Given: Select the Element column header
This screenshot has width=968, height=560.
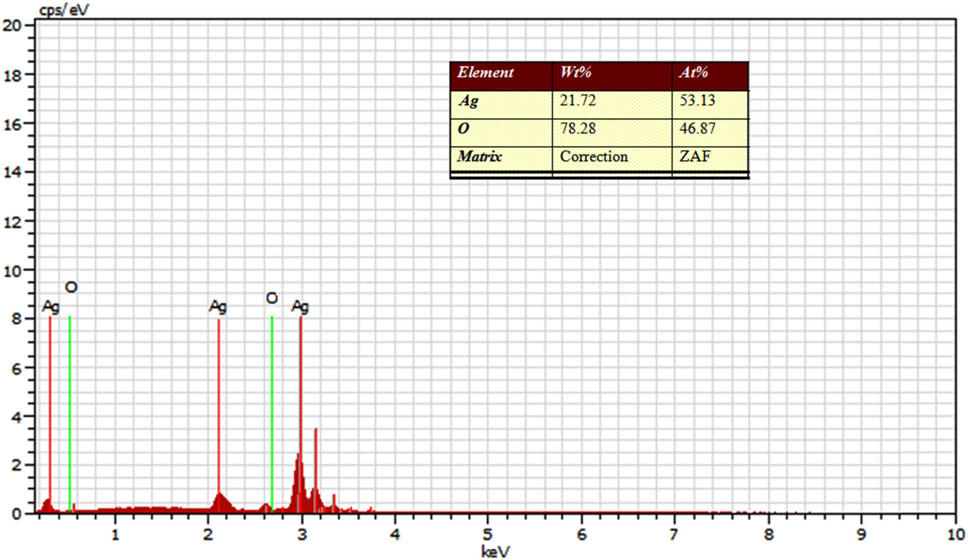Looking at the screenshot, I should click(485, 72).
